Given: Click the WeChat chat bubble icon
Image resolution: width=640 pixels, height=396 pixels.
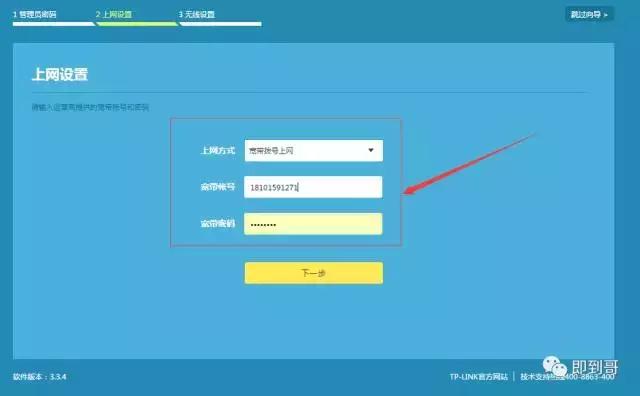Looking at the screenshot, I should 554,366.
